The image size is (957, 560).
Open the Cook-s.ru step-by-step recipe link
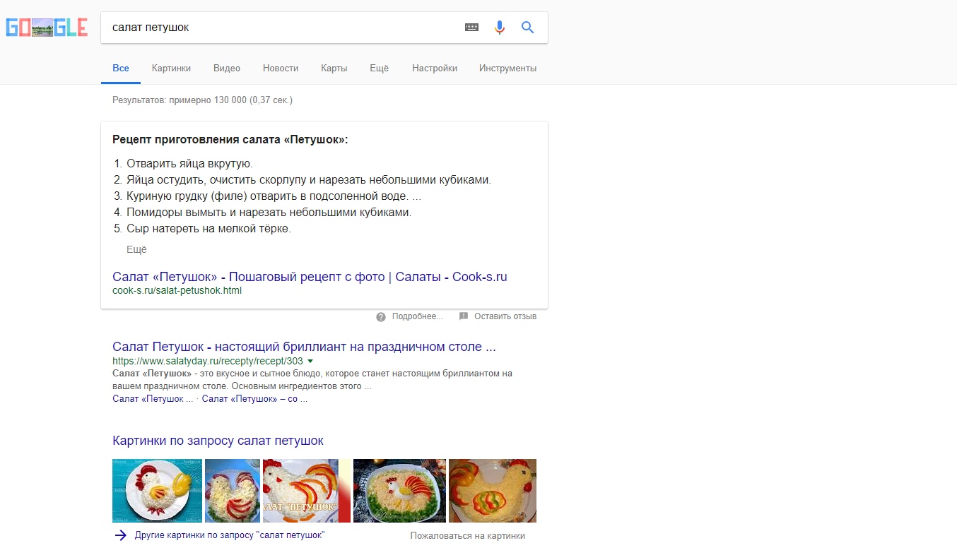[x=310, y=277]
